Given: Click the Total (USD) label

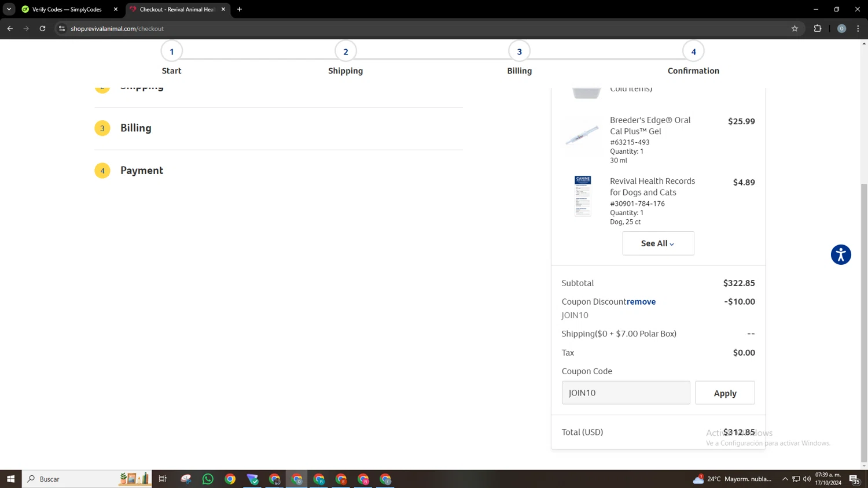Looking at the screenshot, I should [x=582, y=432].
